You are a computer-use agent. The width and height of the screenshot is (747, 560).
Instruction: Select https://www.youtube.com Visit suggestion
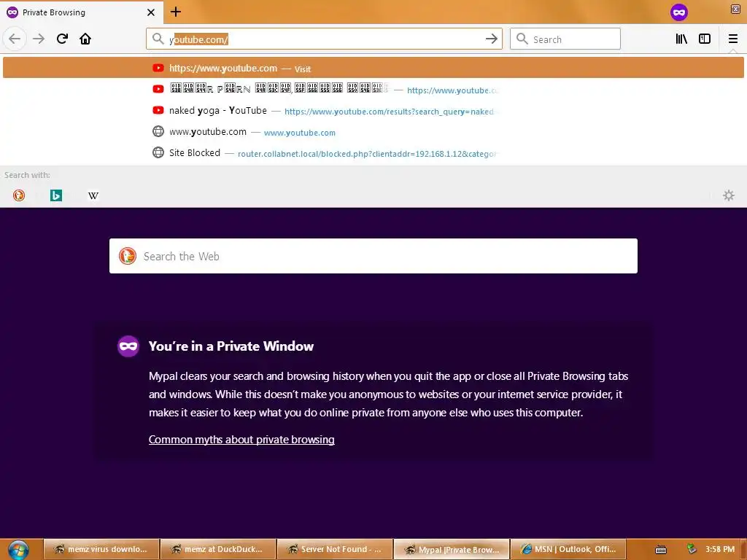(x=373, y=68)
